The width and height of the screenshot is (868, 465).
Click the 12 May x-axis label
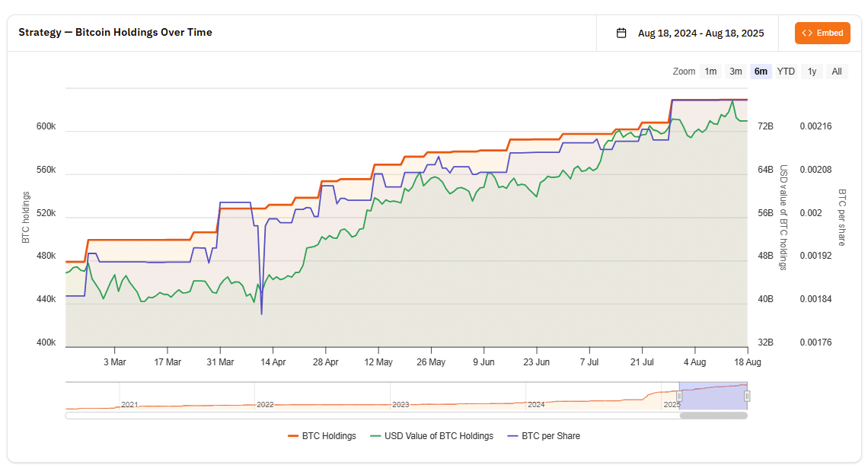(x=378, y=362)
